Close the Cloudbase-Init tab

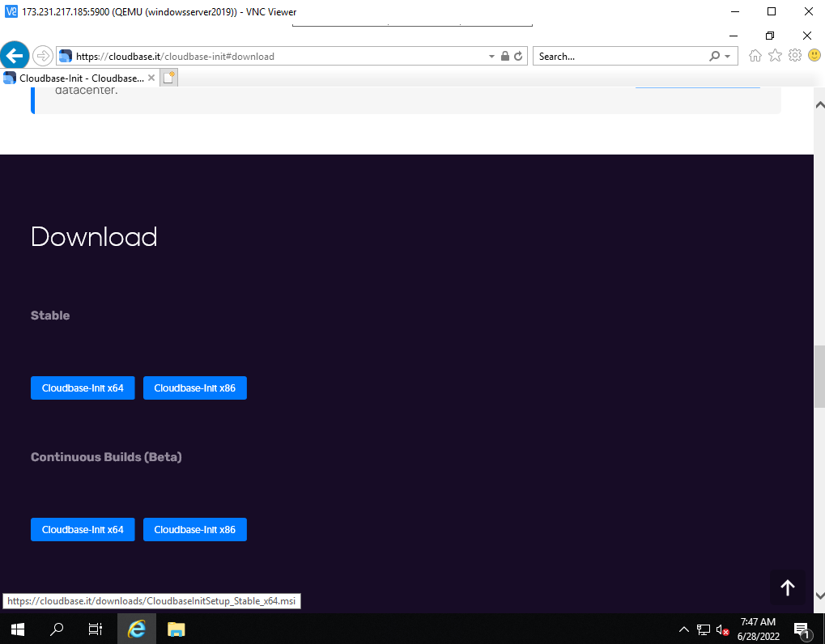[x=151, y=78]
